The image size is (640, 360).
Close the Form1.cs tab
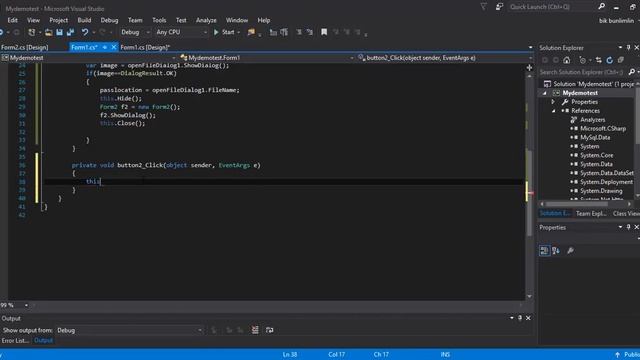pyautogui.click(x=114, y=47)
